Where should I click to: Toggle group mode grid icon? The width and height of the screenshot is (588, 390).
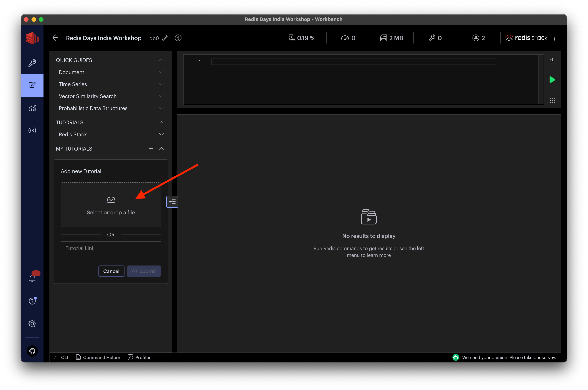(552, 101)
